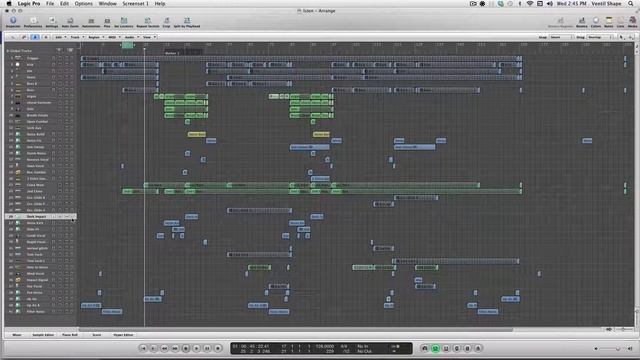Click the Record transport button
This screenshot has height=360, width=640.
(x=218, y=348)
